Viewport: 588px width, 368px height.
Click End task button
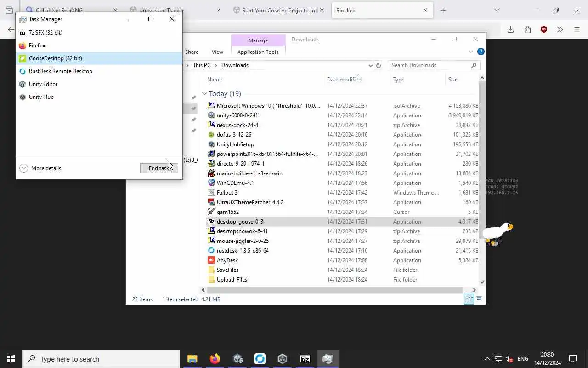tap(159, 168)
